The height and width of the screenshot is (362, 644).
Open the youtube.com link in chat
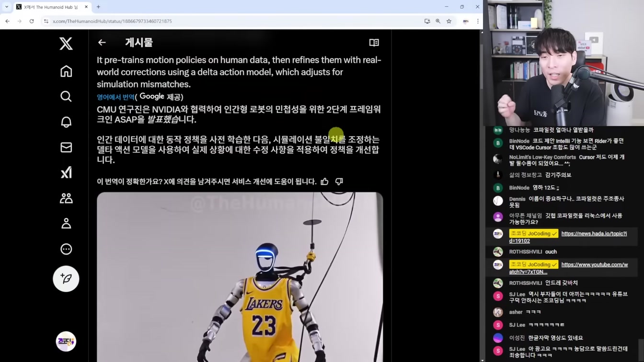click(x=568, y=268)
